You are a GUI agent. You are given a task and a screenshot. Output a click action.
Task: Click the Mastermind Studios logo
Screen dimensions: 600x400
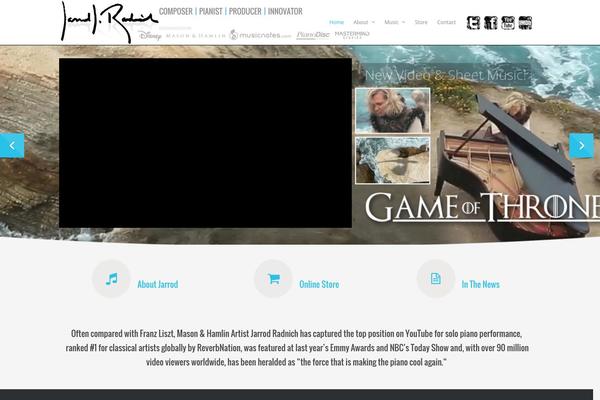point(352,35)
